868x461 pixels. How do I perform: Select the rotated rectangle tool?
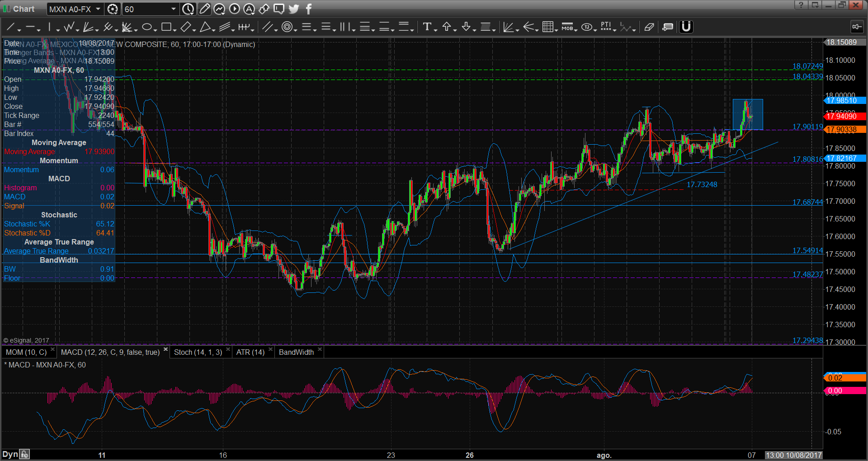click(x=185, y=27)
